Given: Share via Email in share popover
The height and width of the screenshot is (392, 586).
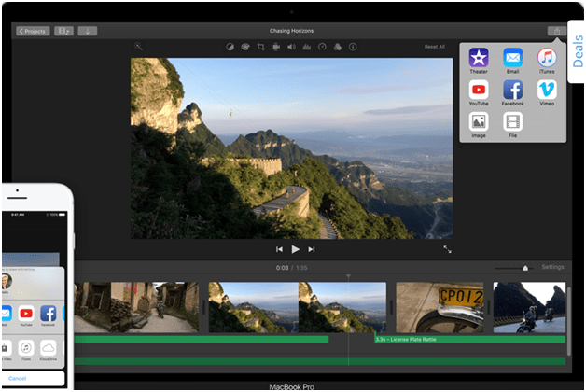Looking at the screenshot, I should pyautogui.click(x=513, y=61).
